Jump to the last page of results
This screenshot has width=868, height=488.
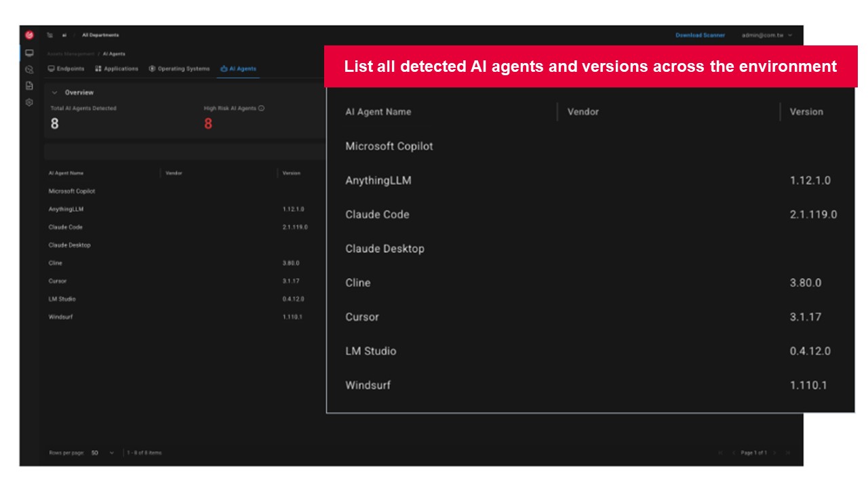(x=787, y=453)
